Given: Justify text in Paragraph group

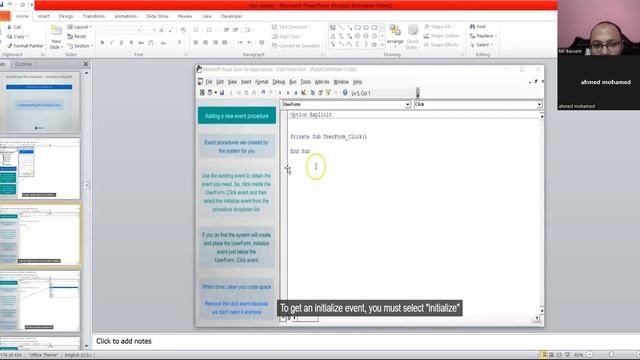Looking at the screenshot, I should [224, 42].
